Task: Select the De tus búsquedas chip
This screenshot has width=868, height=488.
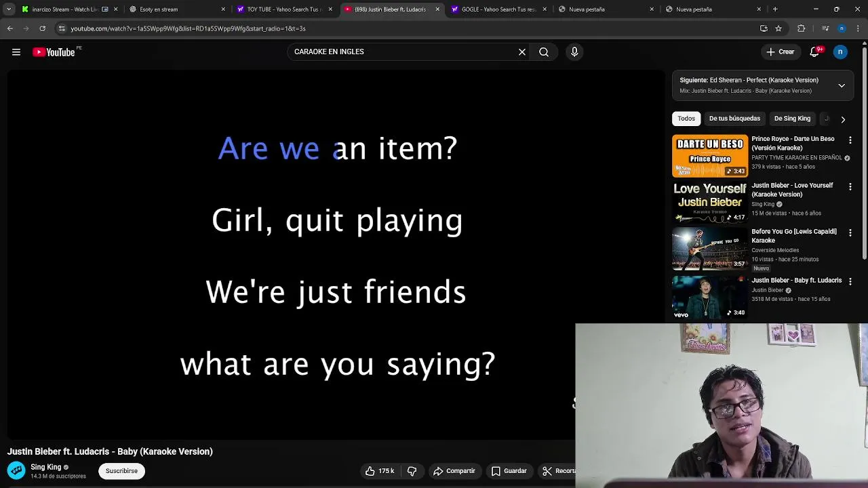Action: pyautogui.click(x=734, y=119)
